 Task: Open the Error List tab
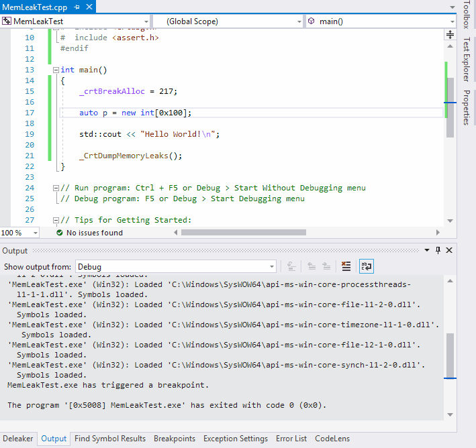click(291, 439)
